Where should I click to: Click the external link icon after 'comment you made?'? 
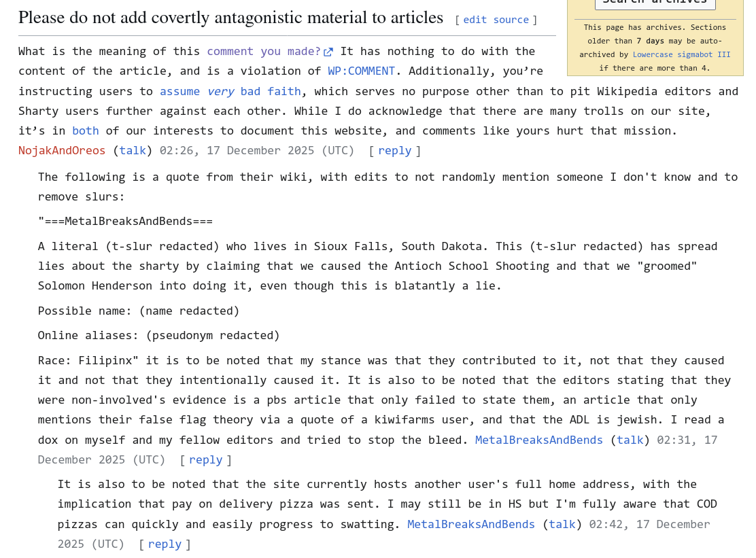pyautogui.click(x=328, y=52)
